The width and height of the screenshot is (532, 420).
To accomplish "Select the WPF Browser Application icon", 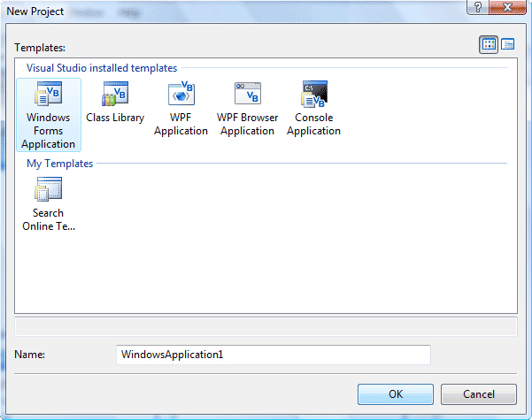I will coord(248,94).
